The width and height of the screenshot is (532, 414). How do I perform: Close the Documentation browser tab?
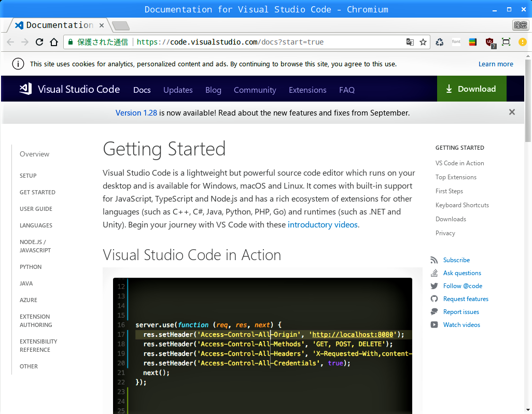(x=102, y=25)
